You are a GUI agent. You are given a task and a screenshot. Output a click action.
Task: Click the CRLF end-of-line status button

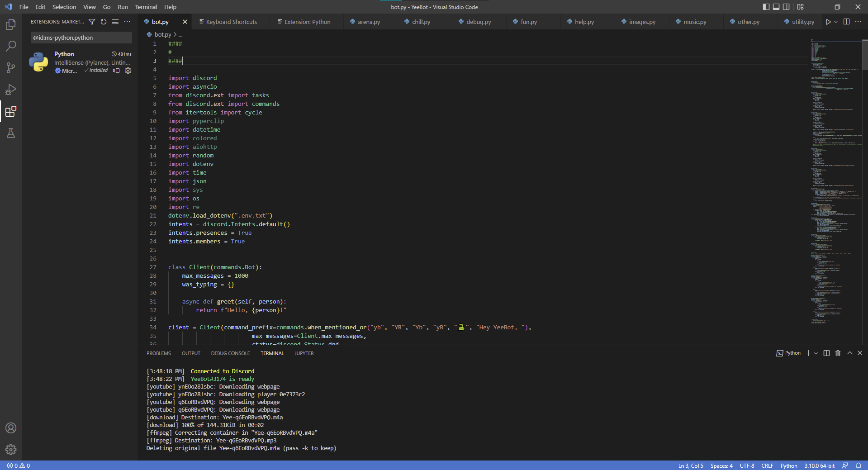click(x=767, y=465)
